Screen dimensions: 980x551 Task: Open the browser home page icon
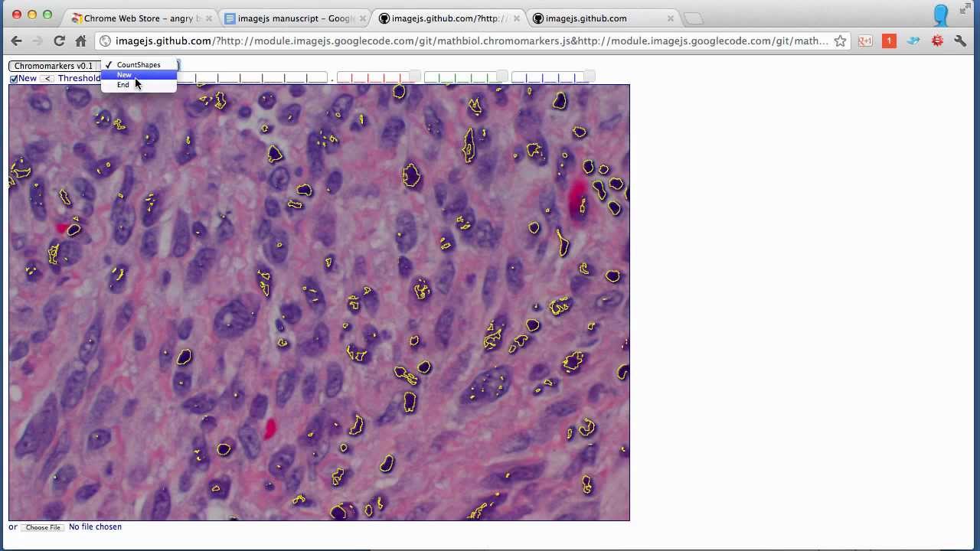[80, 41]
